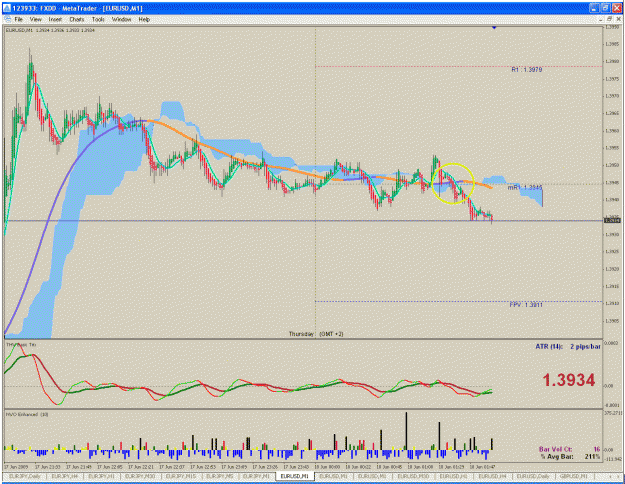
Task: Restore the inner EURUSD chart window
Action: point(609,19)
